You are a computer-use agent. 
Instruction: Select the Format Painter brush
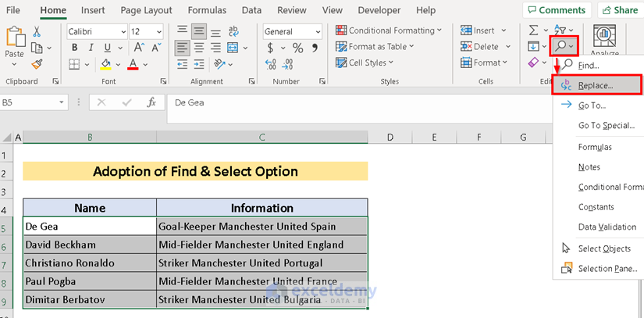pos(37,64)
